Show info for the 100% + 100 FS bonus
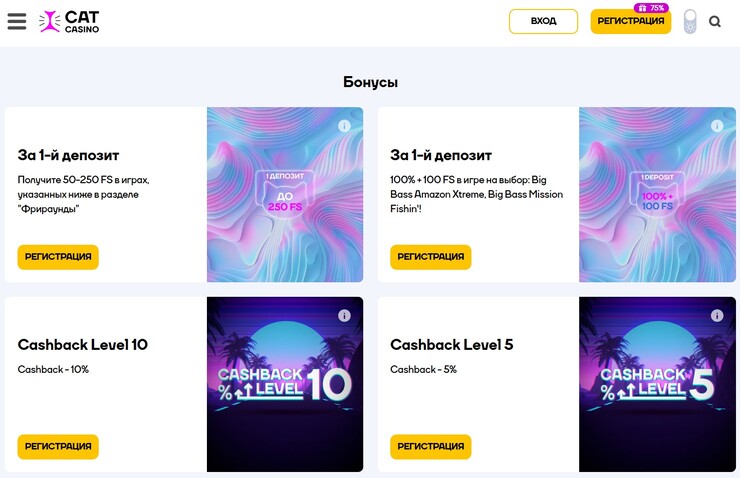740x478 pixels. [717, 126]
